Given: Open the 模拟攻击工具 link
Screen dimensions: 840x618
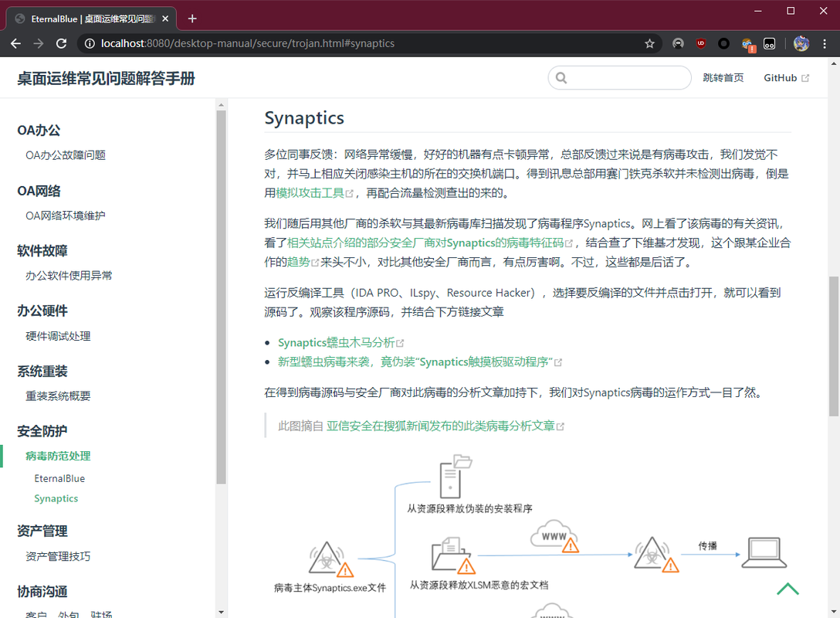Looking at the screenshot, I should tap(314, 193).
